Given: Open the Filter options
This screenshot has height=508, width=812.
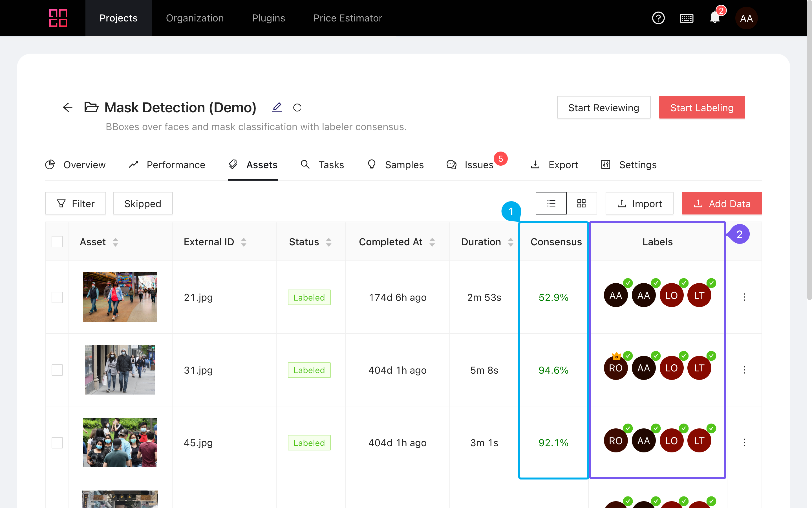Looking at the screenshot, I should (76, 203).
